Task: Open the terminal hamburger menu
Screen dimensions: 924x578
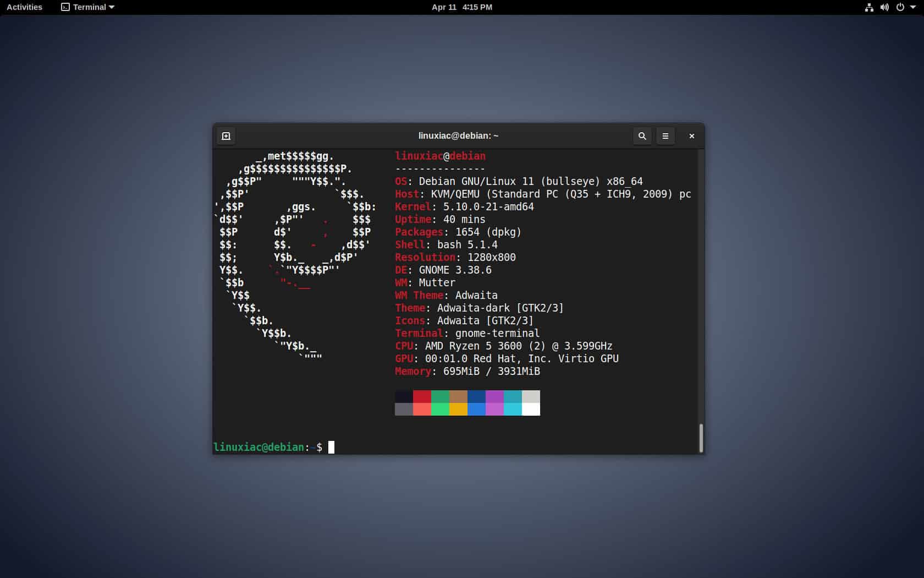Action: click(665, 136)
